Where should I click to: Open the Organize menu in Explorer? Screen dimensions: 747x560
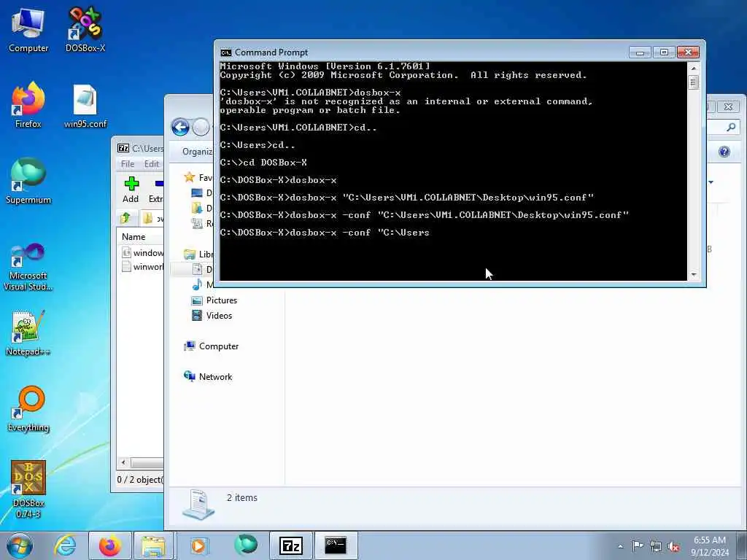[197, 152]
